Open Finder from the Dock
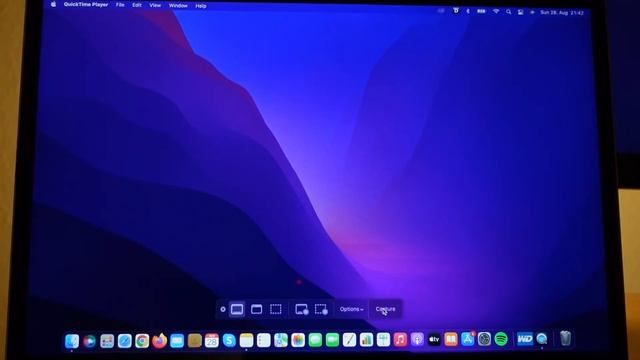The height and width of the screenshot is (360, 640). point(72,341)
